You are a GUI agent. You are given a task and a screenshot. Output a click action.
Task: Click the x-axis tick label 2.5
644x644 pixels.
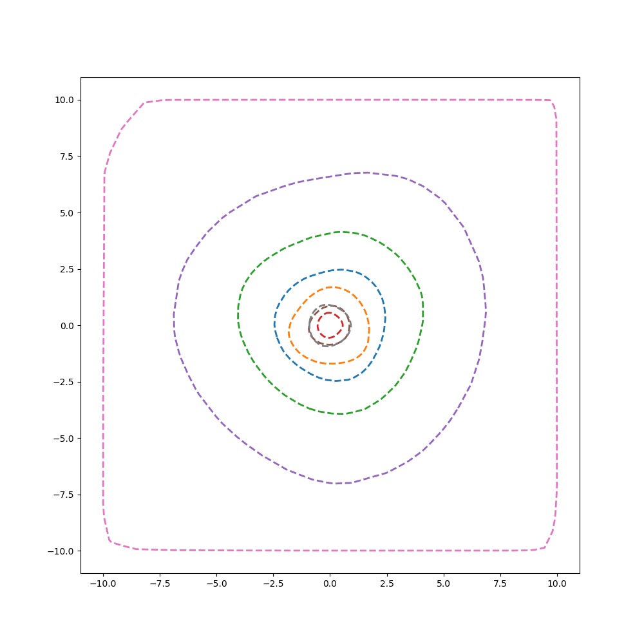tap(386, 583)
